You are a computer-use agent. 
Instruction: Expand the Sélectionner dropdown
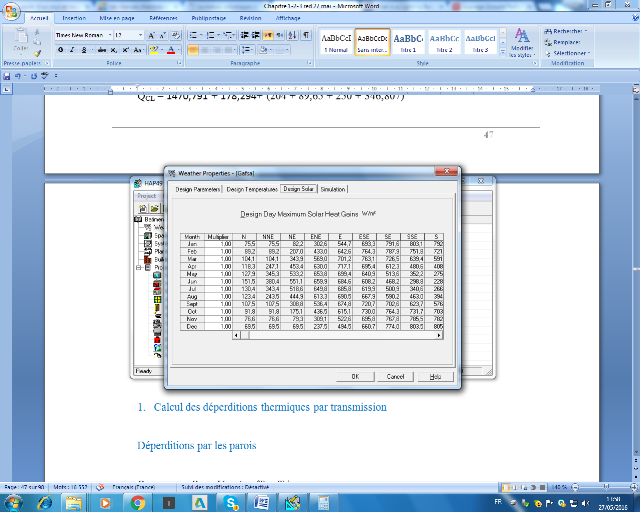[x=569, y=53]
